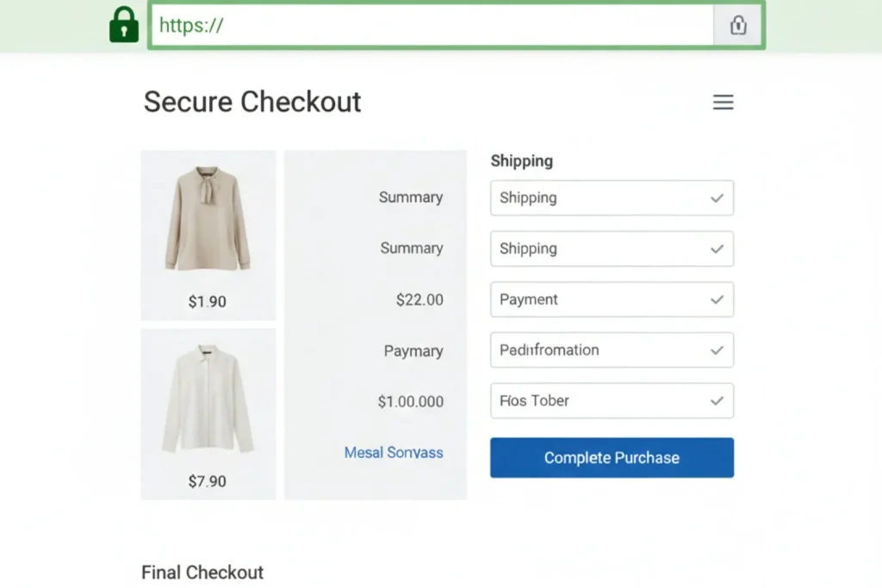Click the green padlock security icon

tap(124, 24)
